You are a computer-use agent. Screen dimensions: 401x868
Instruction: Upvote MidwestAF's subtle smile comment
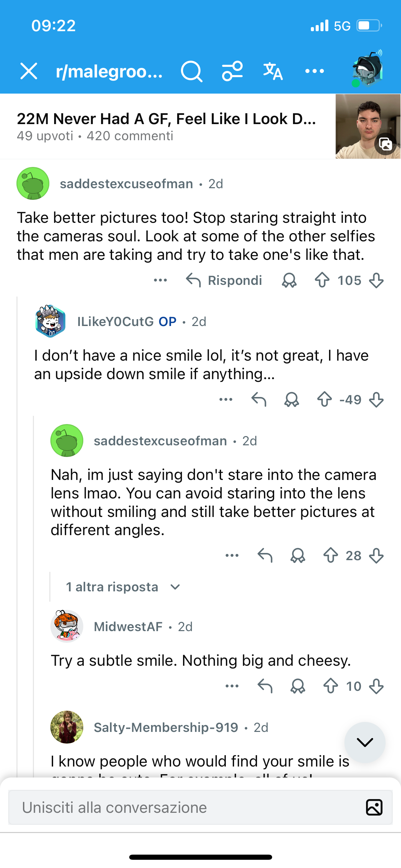pyautogui.click(x=331, y=686)
